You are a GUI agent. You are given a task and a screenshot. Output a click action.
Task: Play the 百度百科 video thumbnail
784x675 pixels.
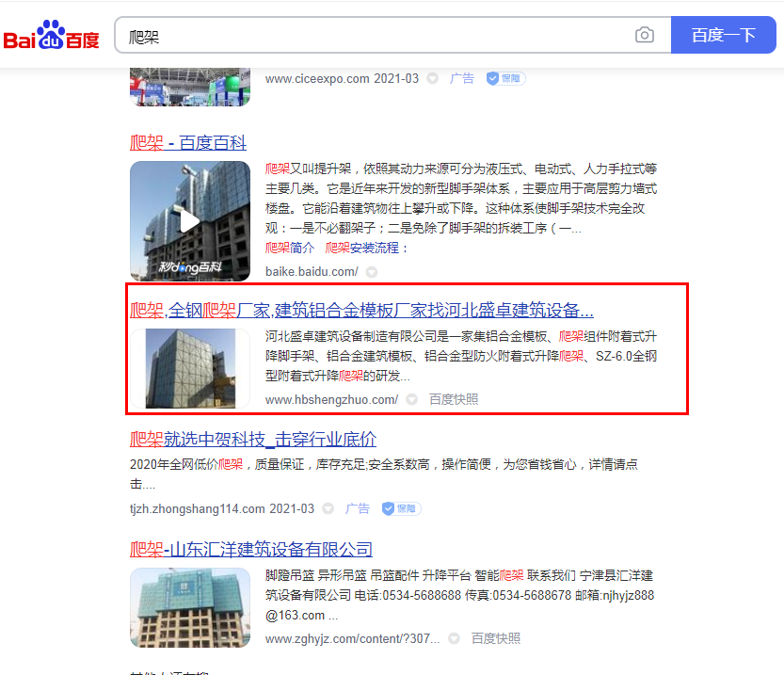[x=189, y=221]
